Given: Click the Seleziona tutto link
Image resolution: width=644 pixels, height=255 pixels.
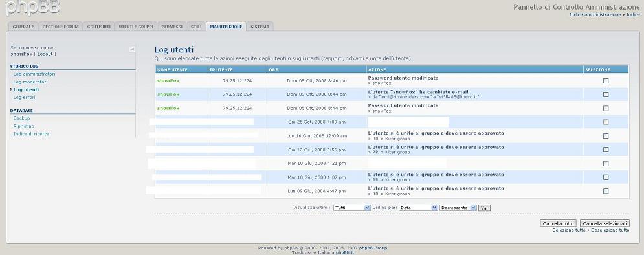Looking at the screenshot, I should point(569,230).
